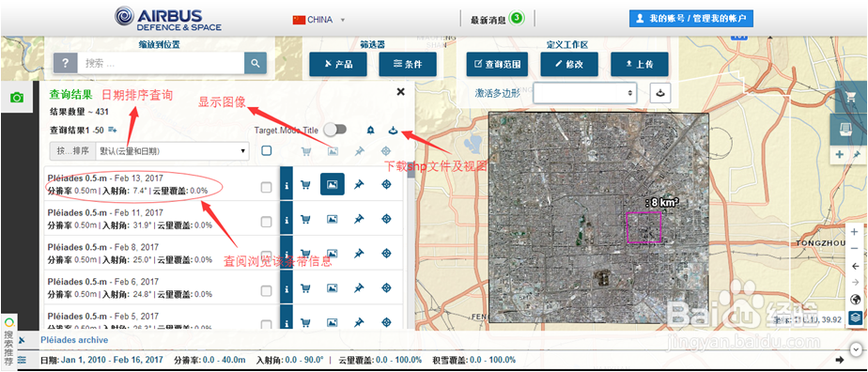Click the 产品 filter button

337,64
